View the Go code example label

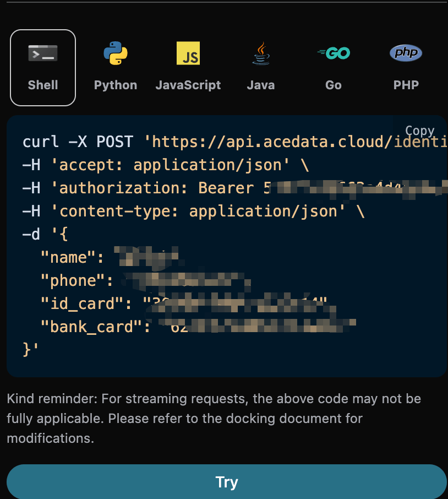click(x=334, y=85)
